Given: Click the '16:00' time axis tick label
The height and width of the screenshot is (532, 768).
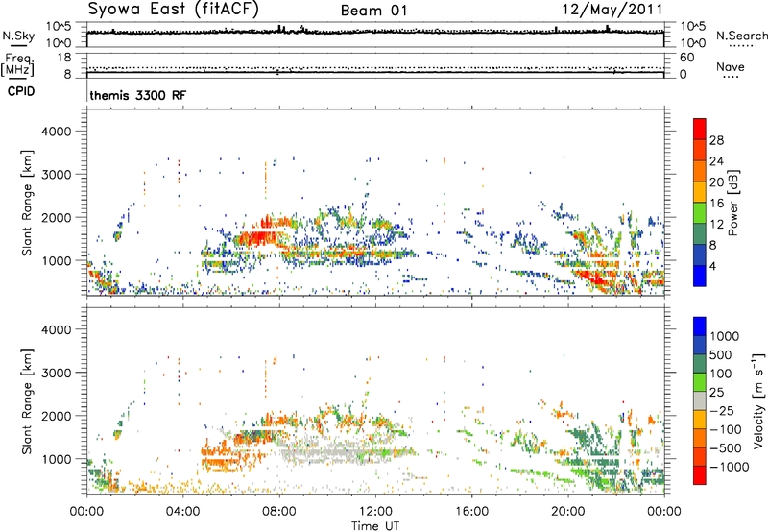Looking at the screenshot, I should point(471,512).
